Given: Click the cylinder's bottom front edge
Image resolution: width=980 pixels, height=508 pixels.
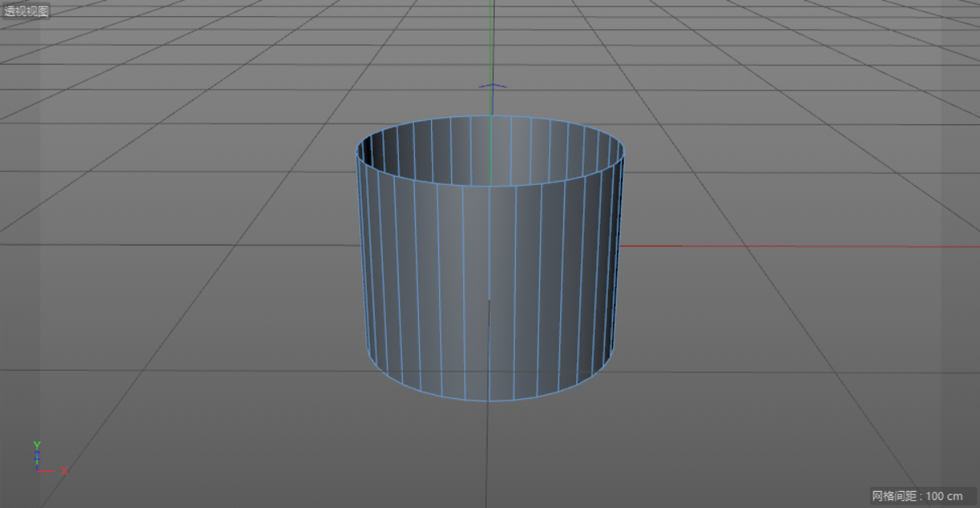Looking at the screenshot, I should click(489, 401).
